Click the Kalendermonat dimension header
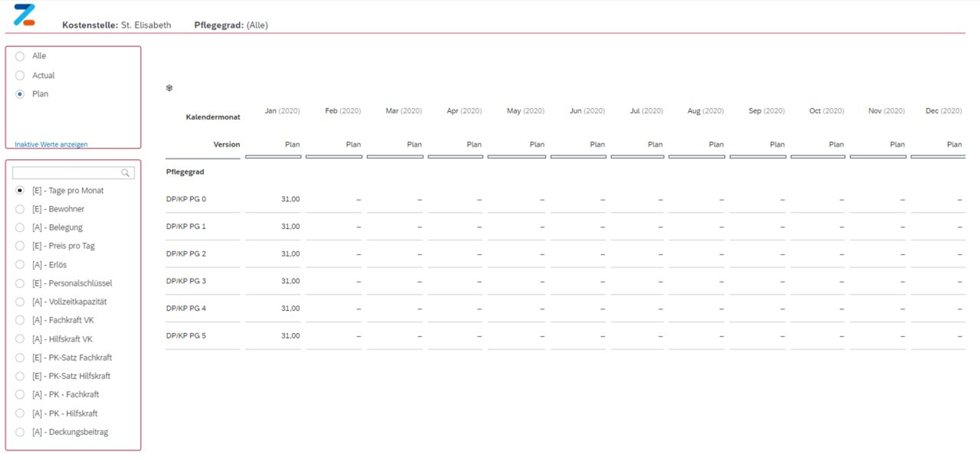This screenshot has height=460, width=980. pos(213,117)
